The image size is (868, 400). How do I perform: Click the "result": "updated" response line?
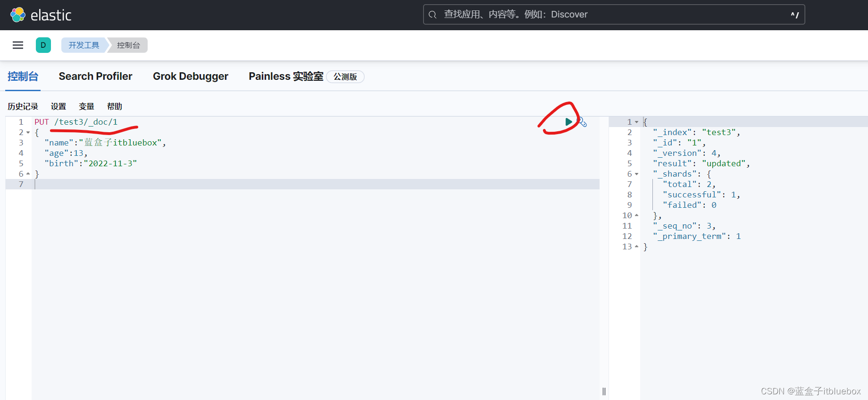tap(701, 163)
